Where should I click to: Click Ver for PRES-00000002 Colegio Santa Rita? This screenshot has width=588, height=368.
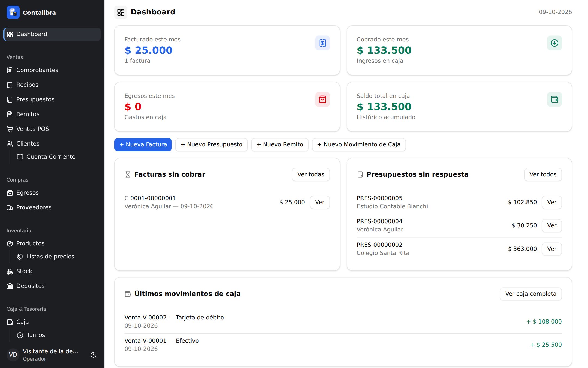click(552, 249)
